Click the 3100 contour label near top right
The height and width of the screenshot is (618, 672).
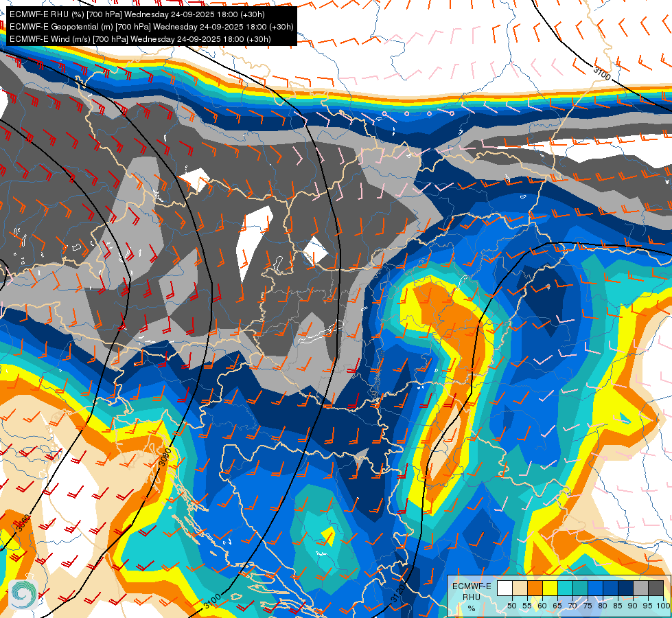coord(602,73)
